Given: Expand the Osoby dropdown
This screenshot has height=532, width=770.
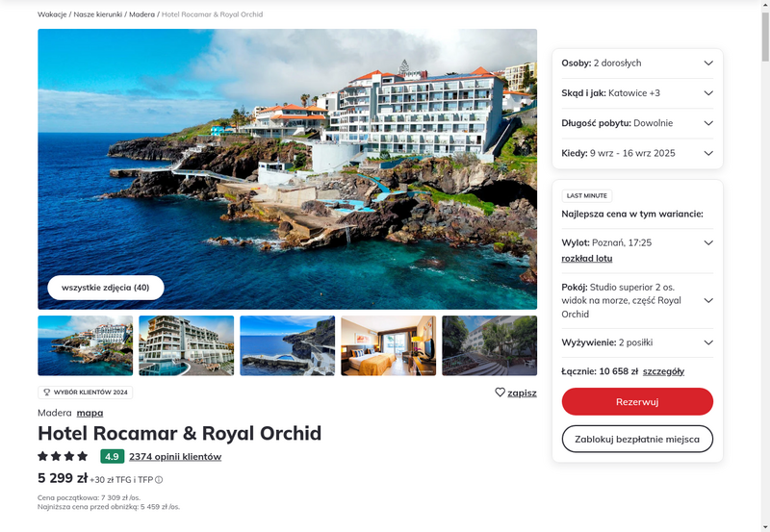Looking at the screenshot, I should pos(637,63).
